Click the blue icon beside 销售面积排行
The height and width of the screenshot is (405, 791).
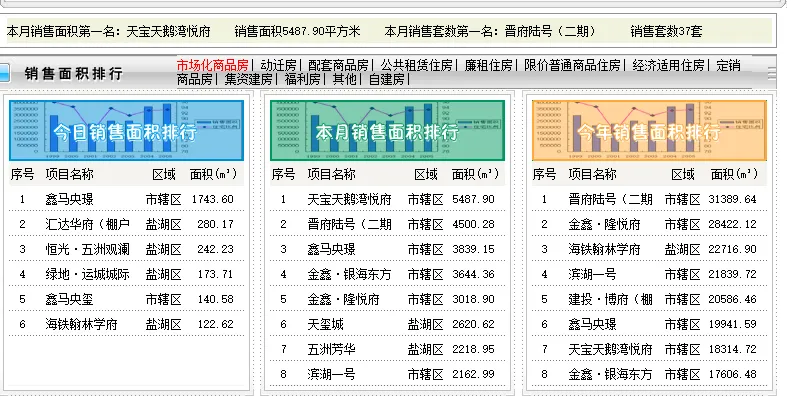pyautogui.click(x=5, y=73)
